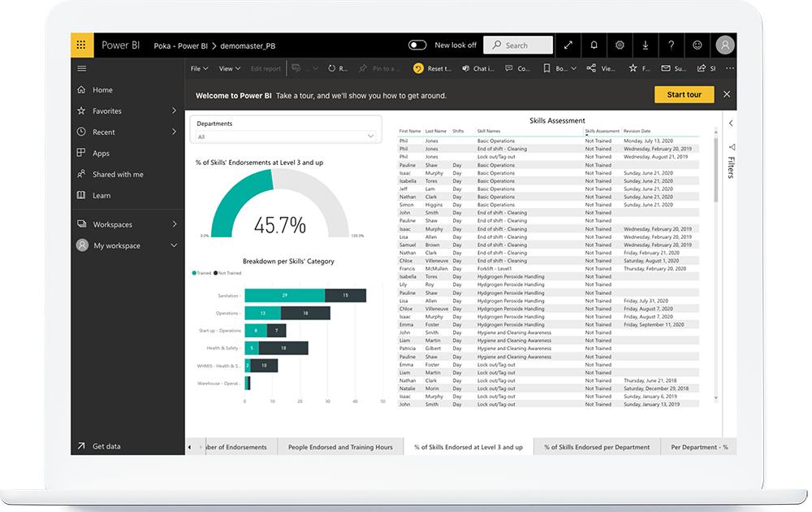Viewport: 812px width, 512px height.
Task: Collapse navigation pane hamburger icon
Action: [82, 68]
